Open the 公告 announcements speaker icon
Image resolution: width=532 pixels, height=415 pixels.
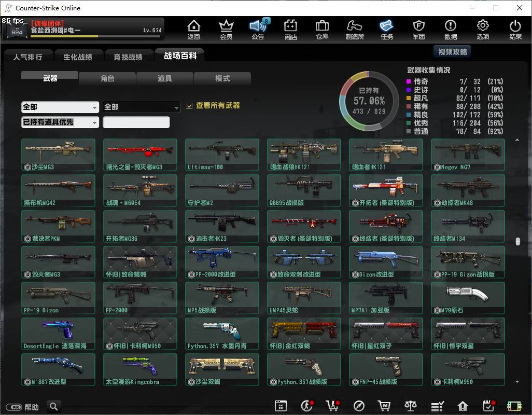pyautogui.click(x=258, y=29)
